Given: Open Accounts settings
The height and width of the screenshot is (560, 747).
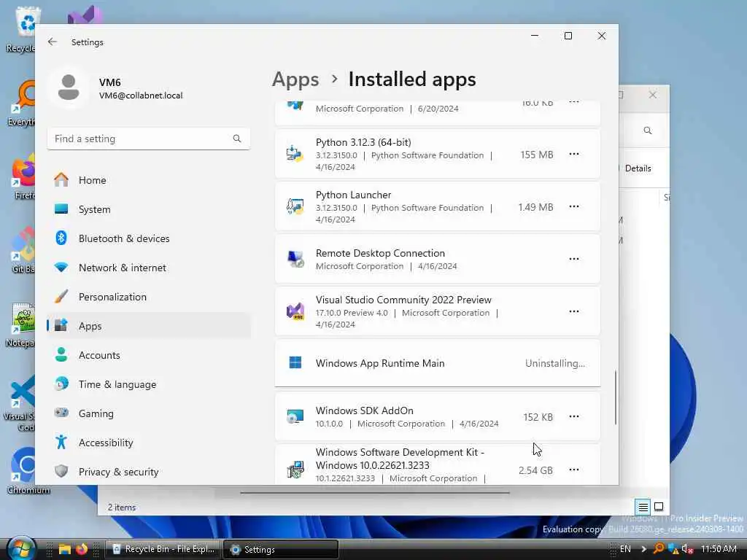Looking at the screenshot, I should click(x=149, y=355).
